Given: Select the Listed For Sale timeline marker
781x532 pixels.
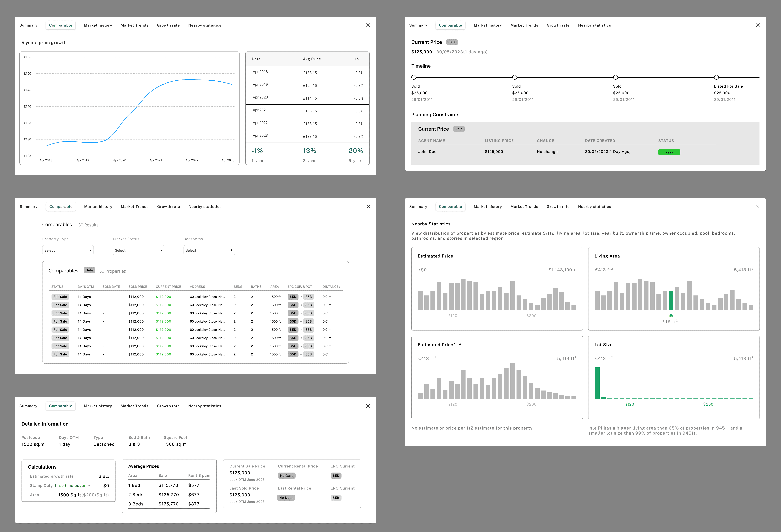Looking at the screenshot, I should [716, 77].
